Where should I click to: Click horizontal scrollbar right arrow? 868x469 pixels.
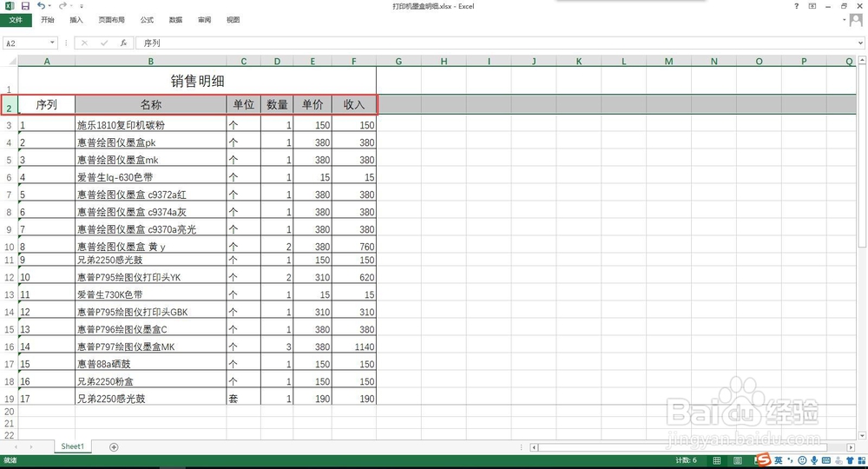click(851, 447)
